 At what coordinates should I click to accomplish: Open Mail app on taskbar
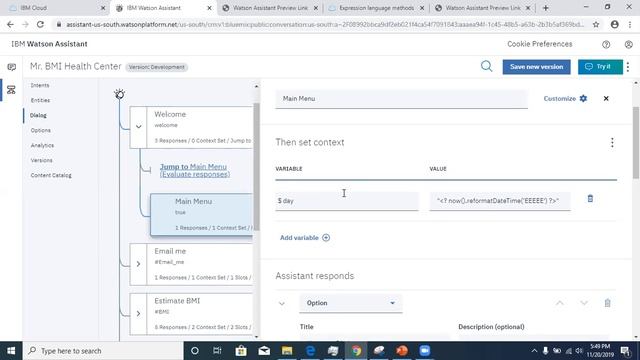pyautogui.click(x=264, y=351)
